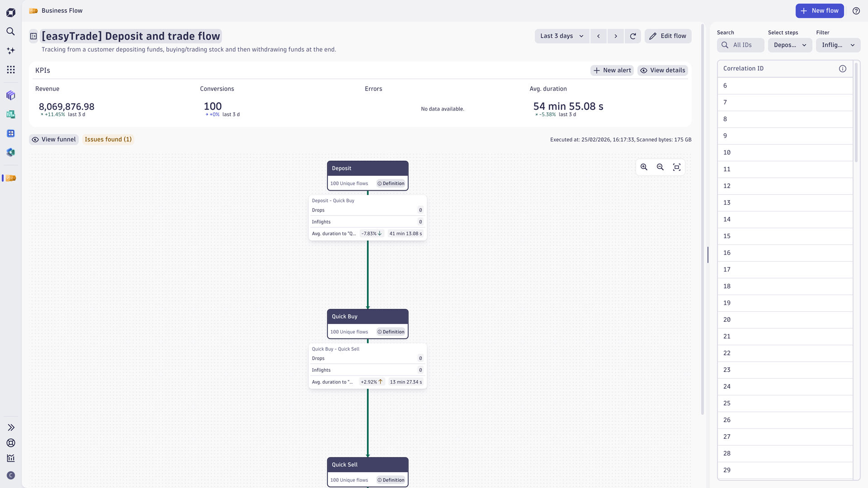Refresh the business flow data
868x488 pixels.
tap(633, 36)
